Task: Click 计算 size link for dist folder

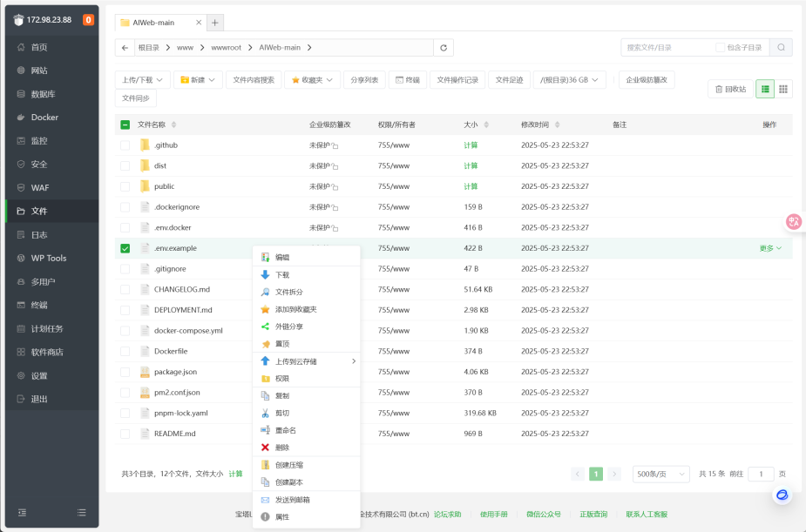Action: point(471,165)
